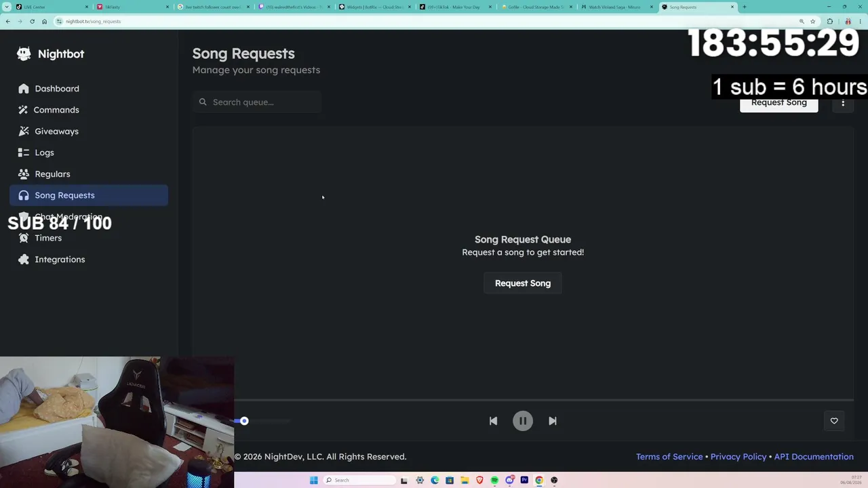Bookmark this page with star icon
The image size is (868, 488).
pyautogui.click(x=812, y=21)
